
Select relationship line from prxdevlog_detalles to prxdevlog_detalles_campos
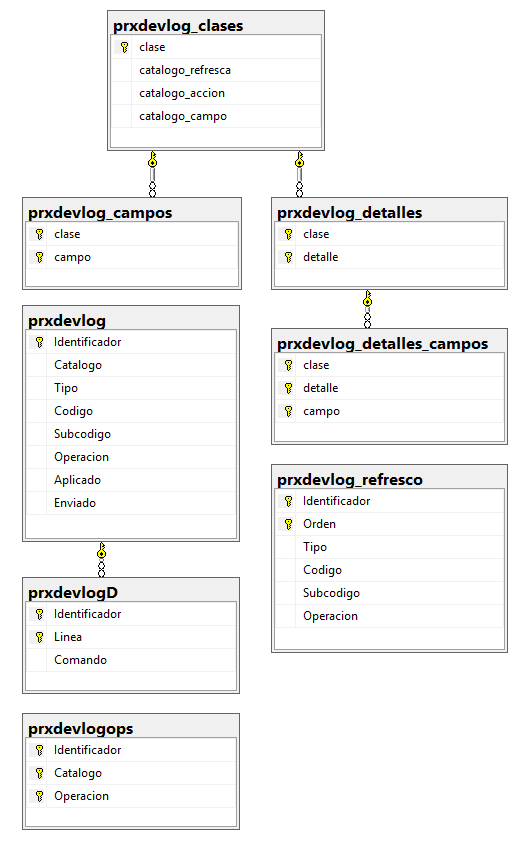368,309
